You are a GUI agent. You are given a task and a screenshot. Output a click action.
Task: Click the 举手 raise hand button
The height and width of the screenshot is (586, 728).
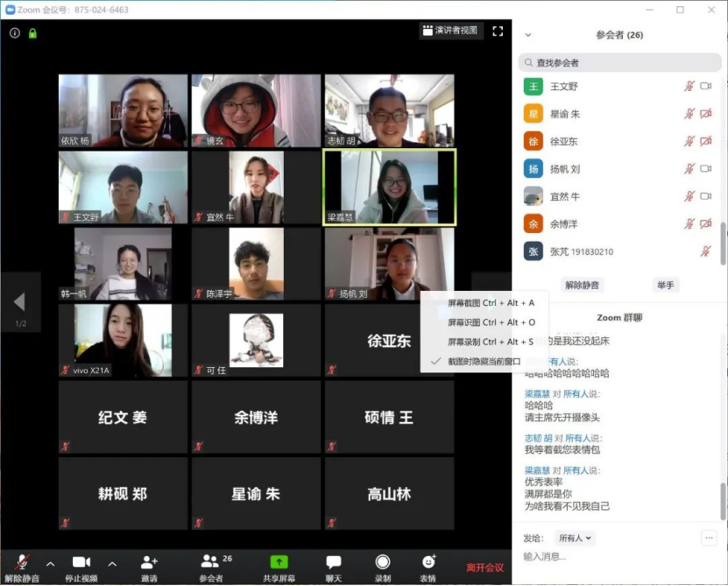click(x=666, y=285)
